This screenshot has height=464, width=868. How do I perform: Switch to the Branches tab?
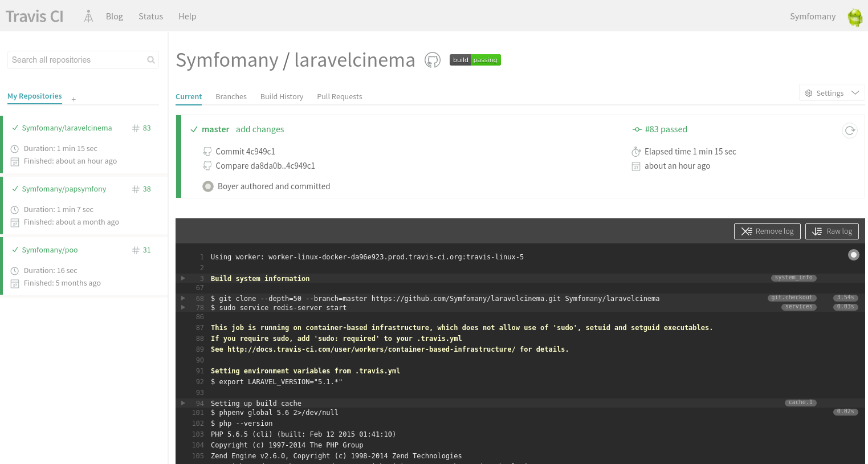point(231,97)
